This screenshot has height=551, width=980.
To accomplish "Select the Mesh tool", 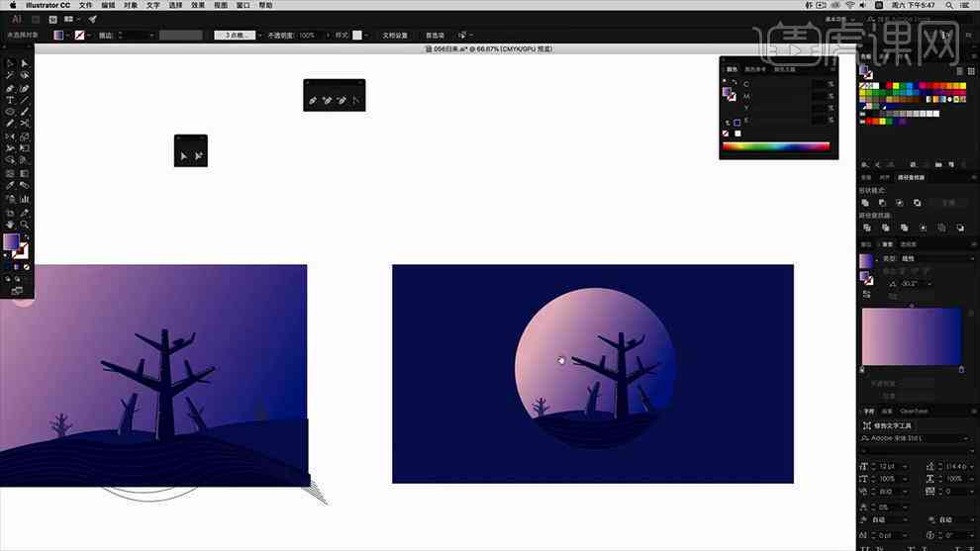I will point(10,174).
